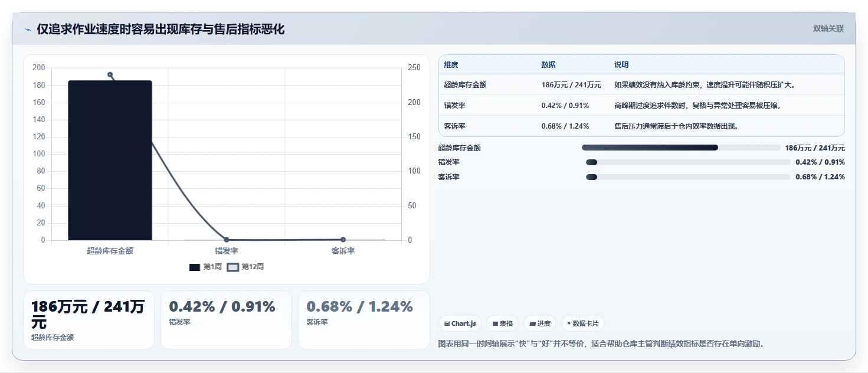Select the 进度 chip
Image resolution: width=868 pixels, height=373 pixels.
point(540,323)
